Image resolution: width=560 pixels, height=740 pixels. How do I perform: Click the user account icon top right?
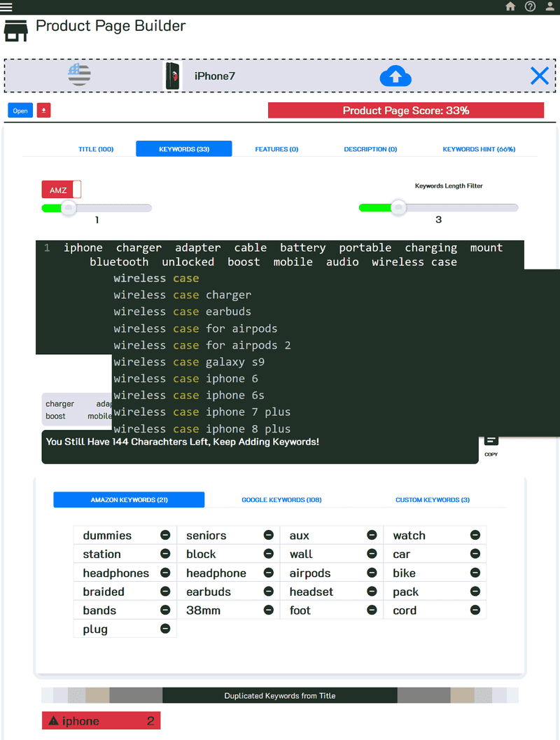[x=549, y=6]
